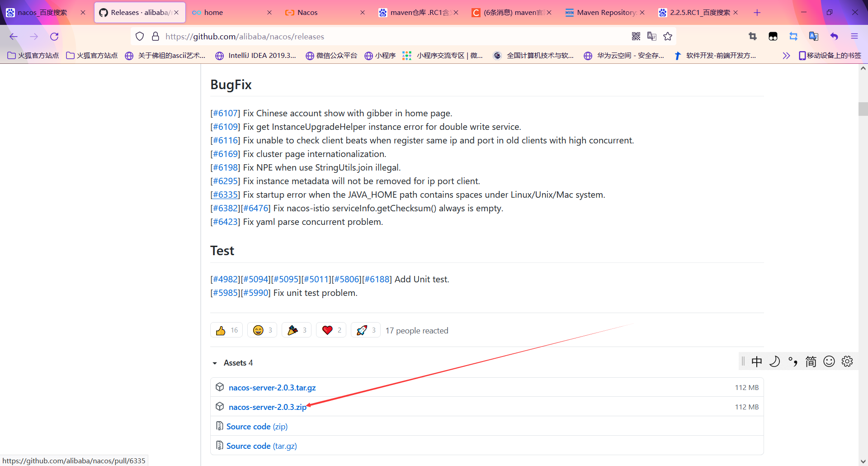Open issue #6476 link
The width and height of the screenshot is (868, 466).
[x=255, y=208]
